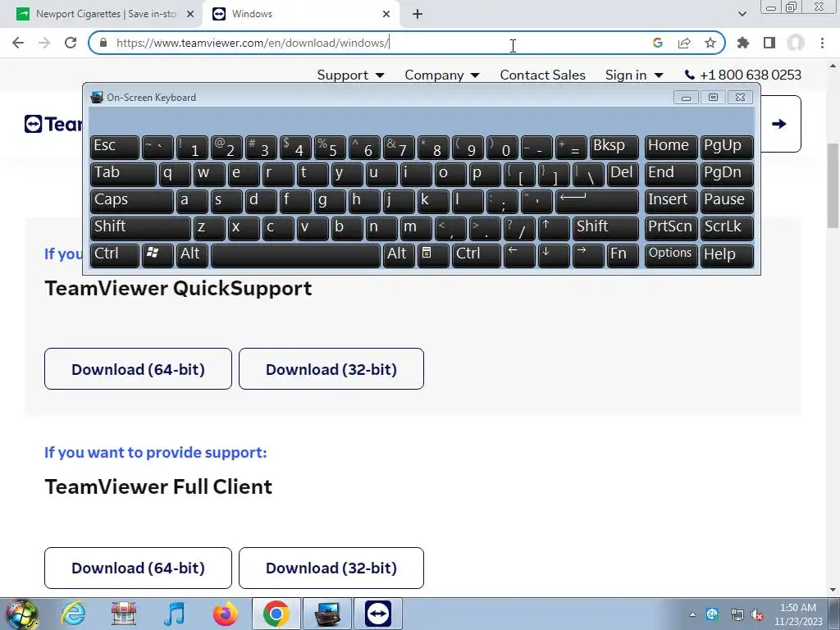The image size is (840, 630).
Task: Click the up arrow key on keyboard
Action: coord(554,228)
